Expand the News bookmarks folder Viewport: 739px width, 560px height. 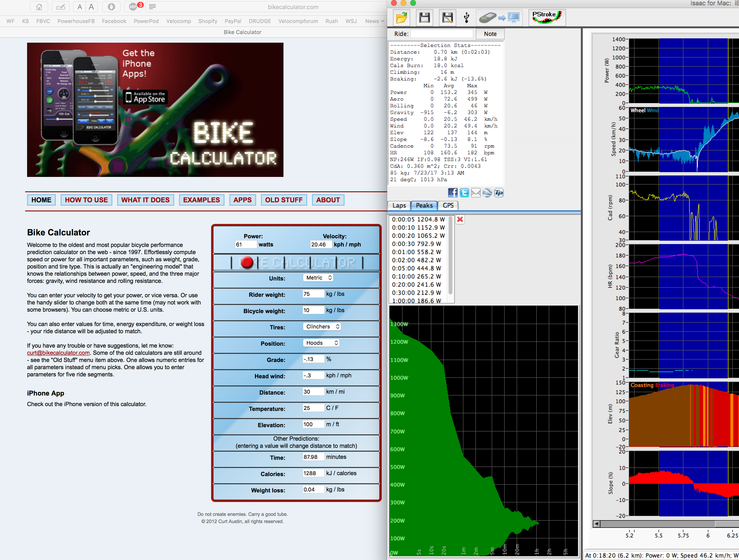[375, 21]
